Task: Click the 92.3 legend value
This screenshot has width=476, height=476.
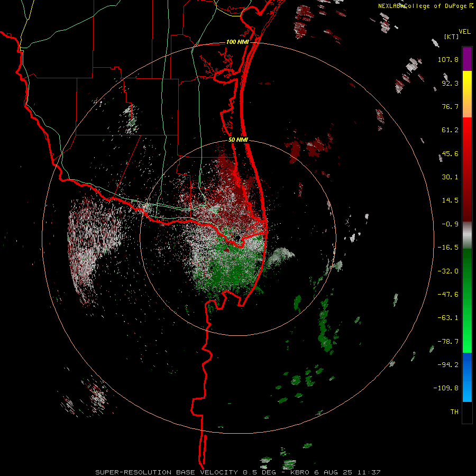Action: (x=450, y=83)
